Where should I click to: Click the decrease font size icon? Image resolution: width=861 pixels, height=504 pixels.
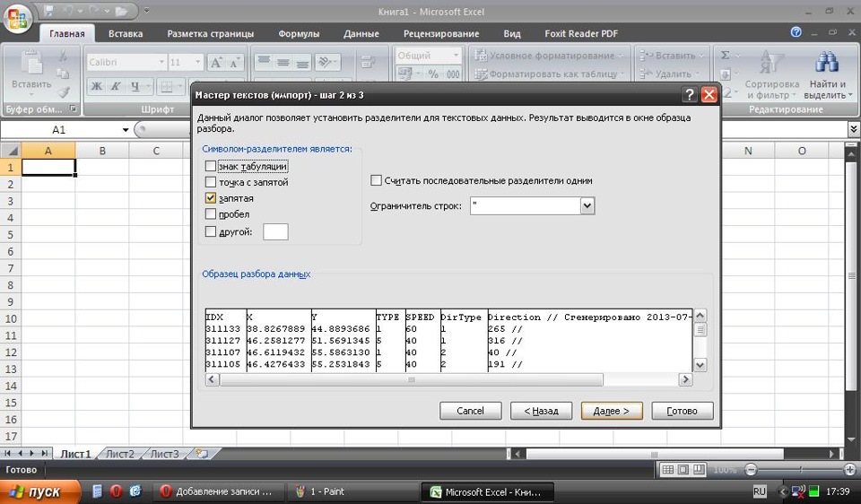tap(234, 63)
